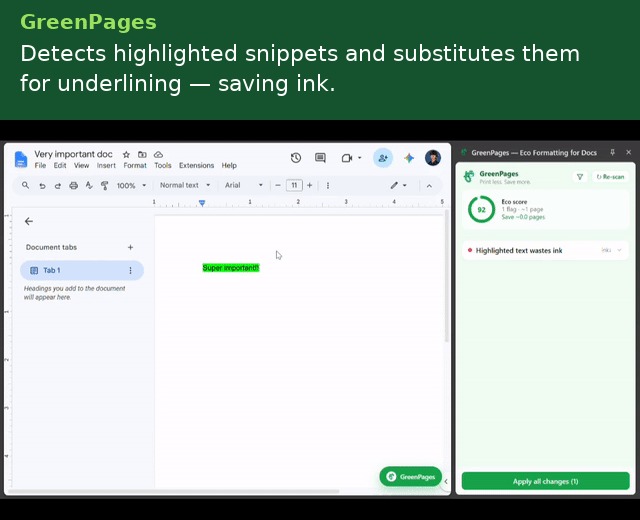Open the Normal text style dropdown

pyautogui.click(x=185, y=185)
